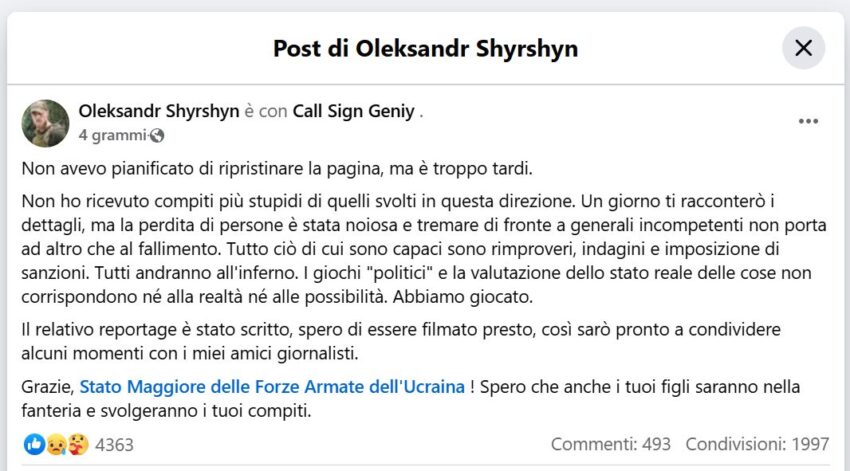Click the care hug reaction icon

(x=78, y=444)
